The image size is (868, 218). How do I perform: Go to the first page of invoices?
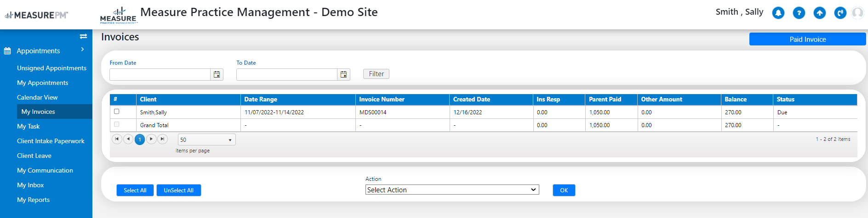(117, 139)
